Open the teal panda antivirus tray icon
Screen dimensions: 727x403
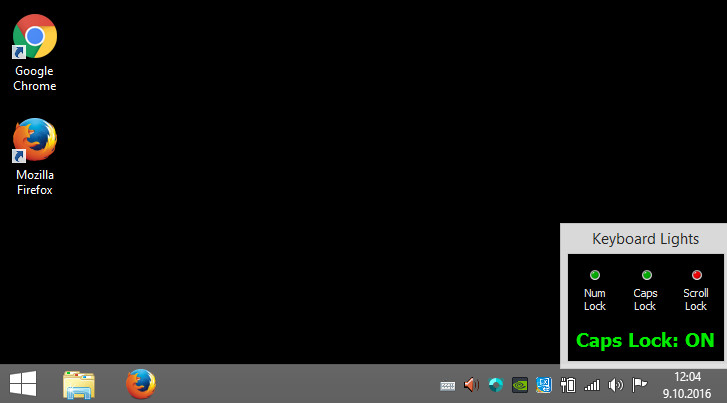pyautogui.click(x=496, y=385)
